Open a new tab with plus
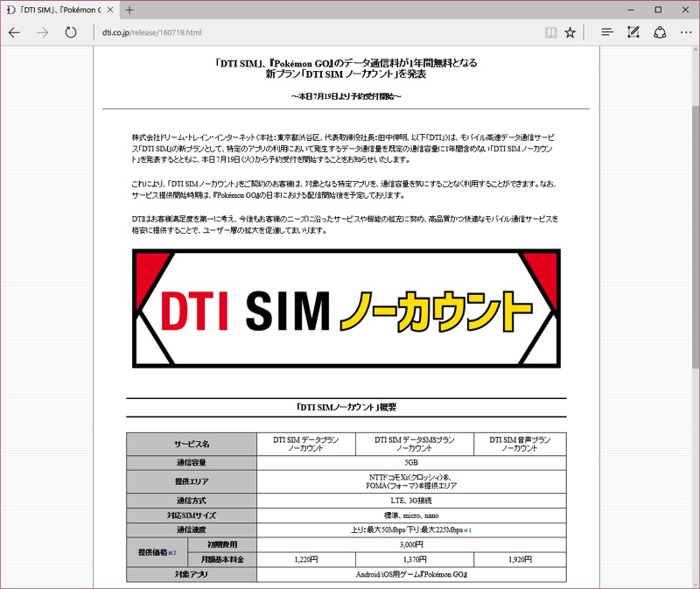The width and height of the screenshot is (700, 589). 129,10
